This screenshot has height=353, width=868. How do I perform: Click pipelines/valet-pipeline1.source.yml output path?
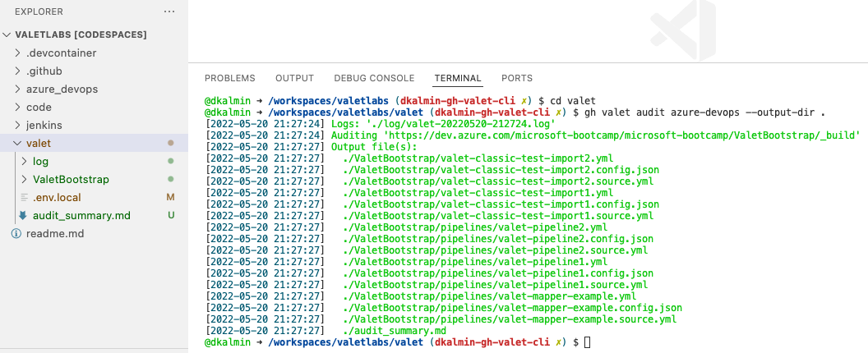[x=495, y=286]
